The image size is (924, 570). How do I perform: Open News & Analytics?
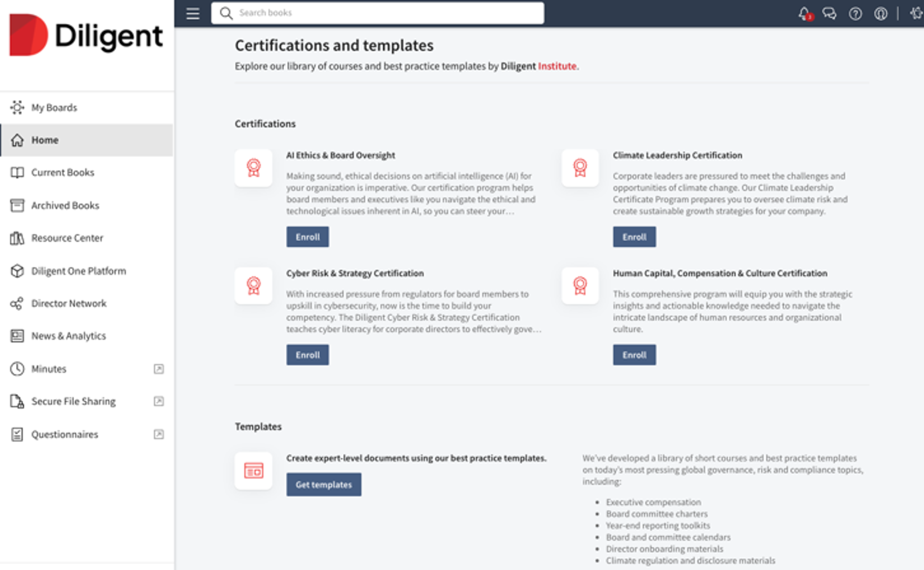click(x=87, y=336)
